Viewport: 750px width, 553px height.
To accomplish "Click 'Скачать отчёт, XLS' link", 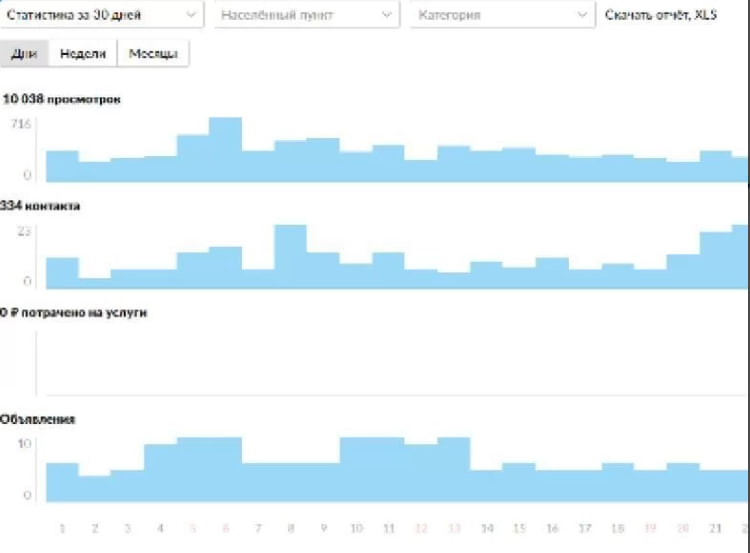I will [x=661, y=15].
